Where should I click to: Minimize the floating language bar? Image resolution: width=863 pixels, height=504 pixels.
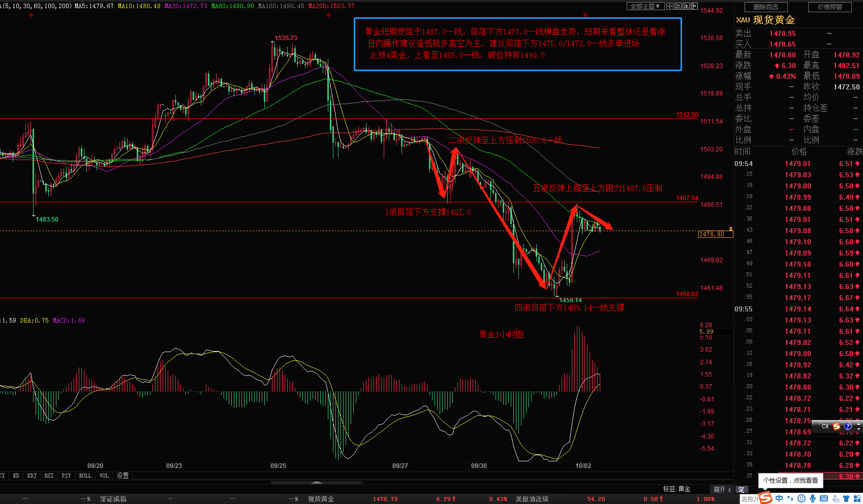[x=858, y=424]
